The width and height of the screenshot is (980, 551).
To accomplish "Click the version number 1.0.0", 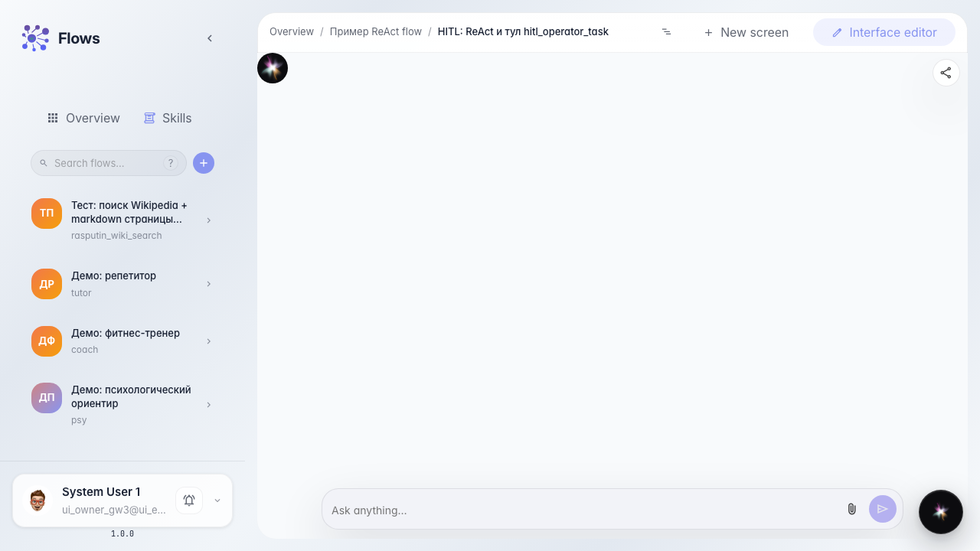I will click(x=122, y=534).
